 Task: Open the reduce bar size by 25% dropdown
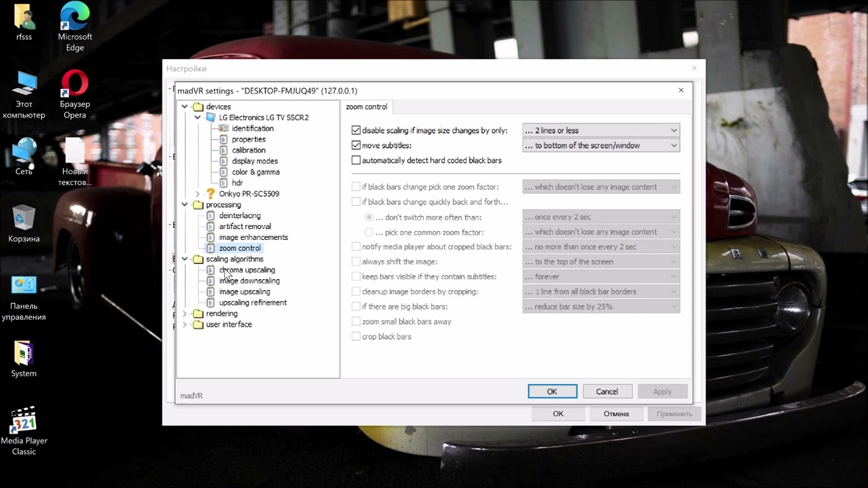pos(601,306)
